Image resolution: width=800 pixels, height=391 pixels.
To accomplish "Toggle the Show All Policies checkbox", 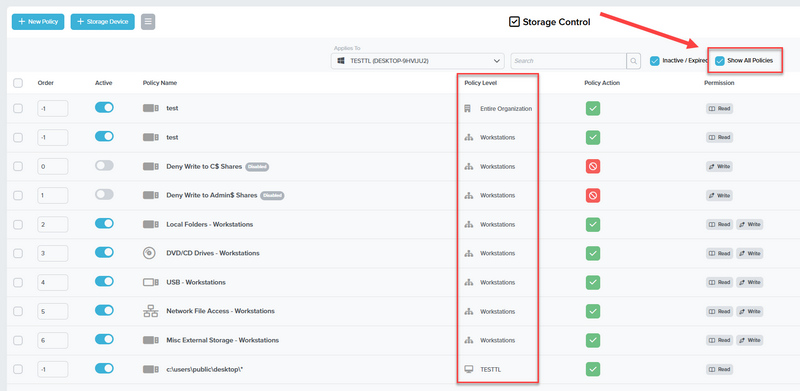I will coord(720,61).
